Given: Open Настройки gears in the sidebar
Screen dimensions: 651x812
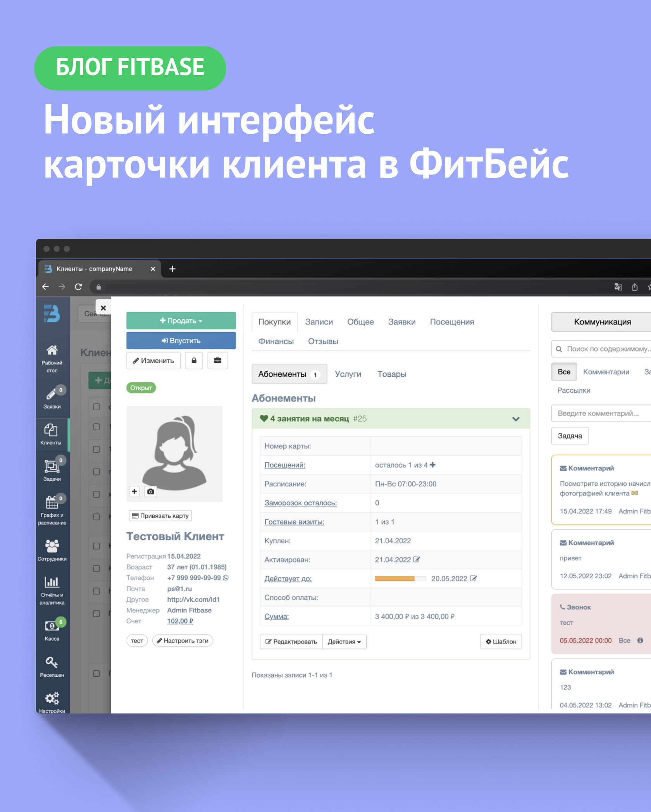Looking at the screenshot, I should [x=52, y=702].
